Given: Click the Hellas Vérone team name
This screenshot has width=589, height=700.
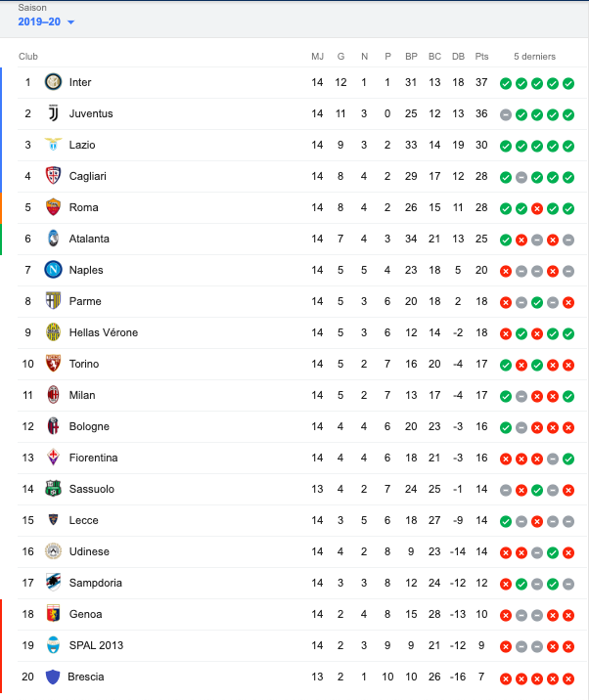Looking at the screenshot, I should 104,332.
